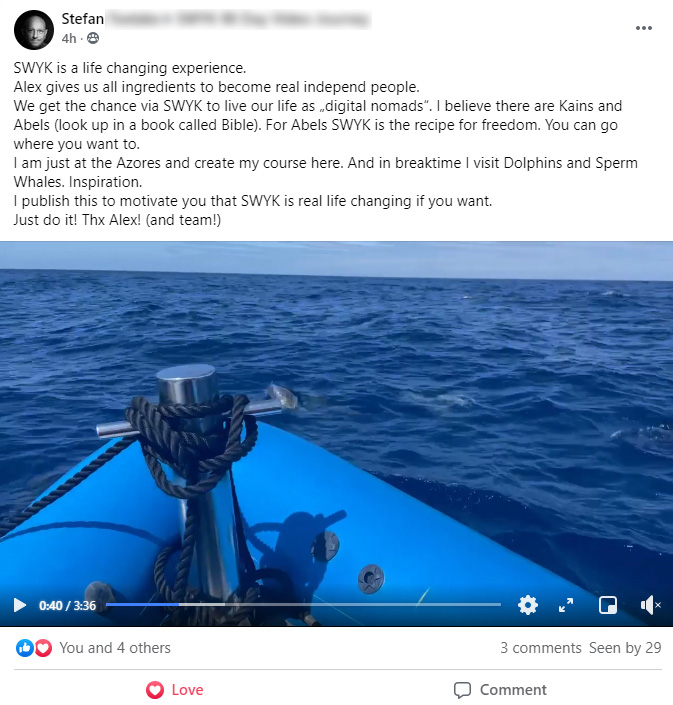The width and height of the screenshot is (673, 705).
Task: Open the 3 comments list
Action: [x=541, y=648]
